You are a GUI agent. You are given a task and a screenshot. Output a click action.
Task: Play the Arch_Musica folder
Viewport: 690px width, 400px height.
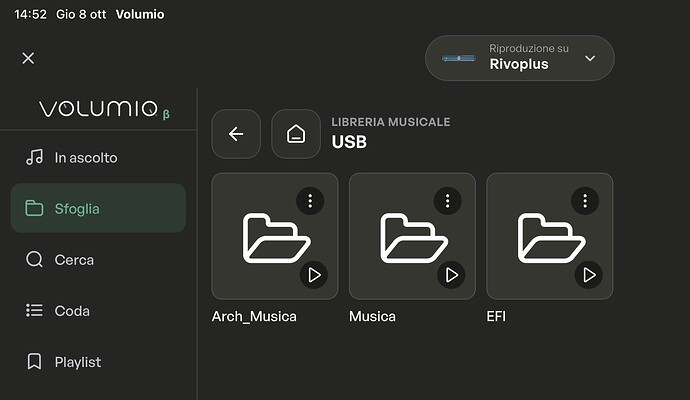[314, 275]
